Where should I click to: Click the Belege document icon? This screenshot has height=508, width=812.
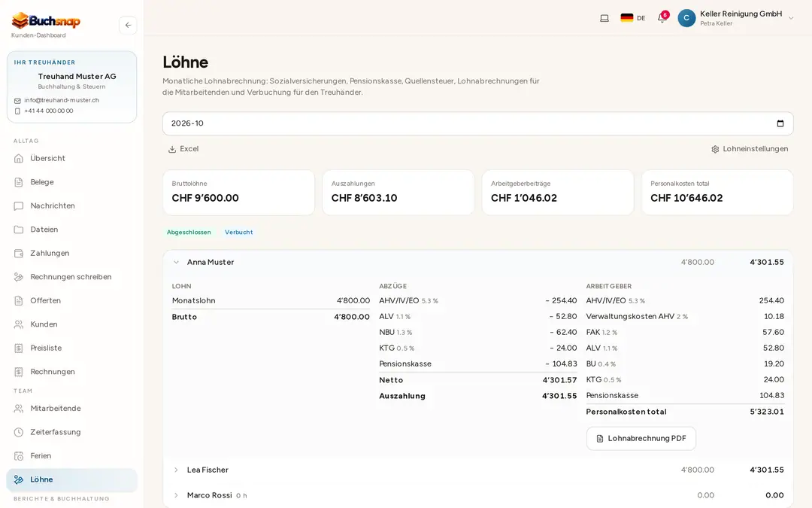tap(19, 182)
